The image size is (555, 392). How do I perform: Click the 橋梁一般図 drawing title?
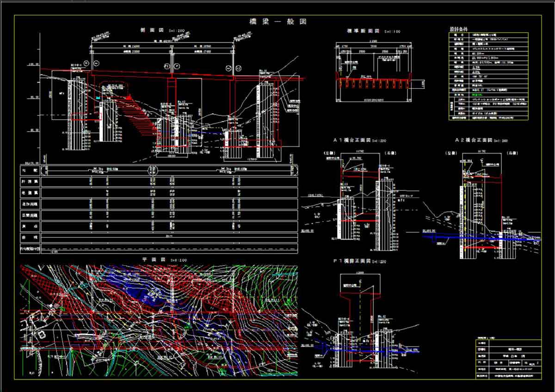click(x=278, y=21)
